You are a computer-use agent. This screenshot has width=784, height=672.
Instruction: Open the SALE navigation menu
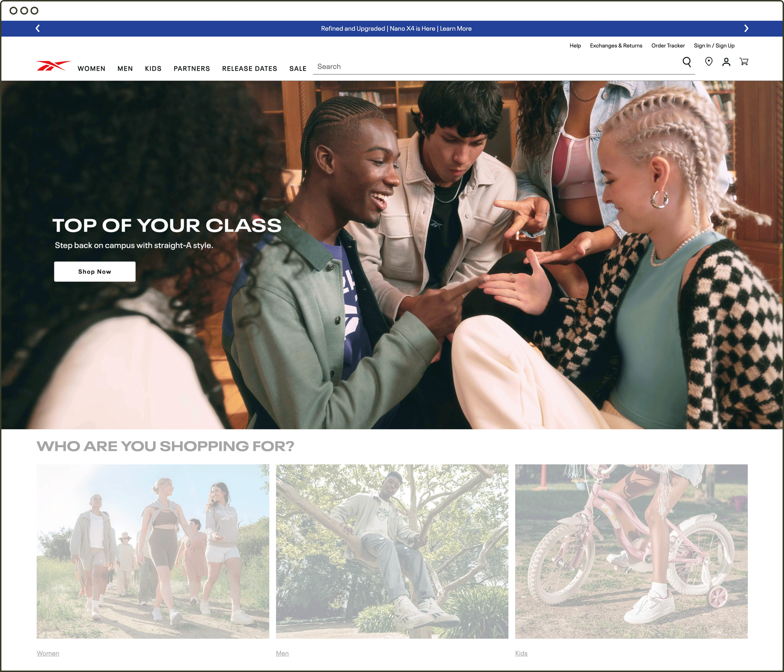coord(298,68)
